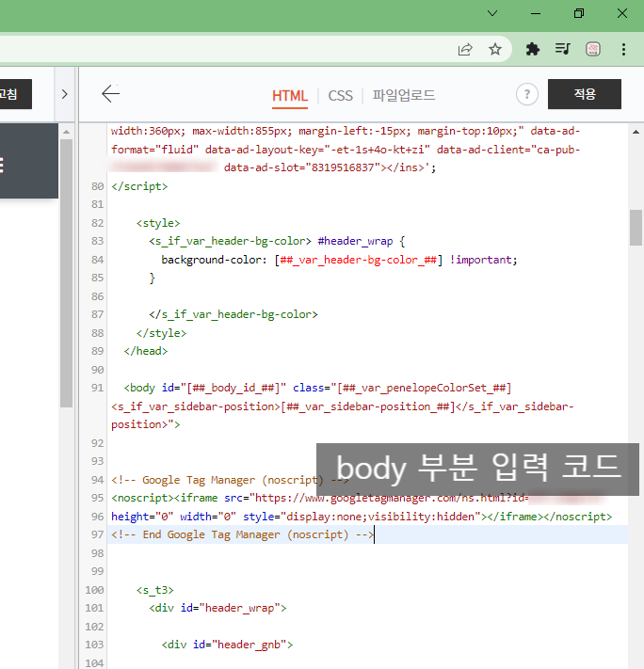This screenshot has width=644, height=669.
Task: Click <div id="header_wrap"> on line 101
Action: click(x=217, y=608)
